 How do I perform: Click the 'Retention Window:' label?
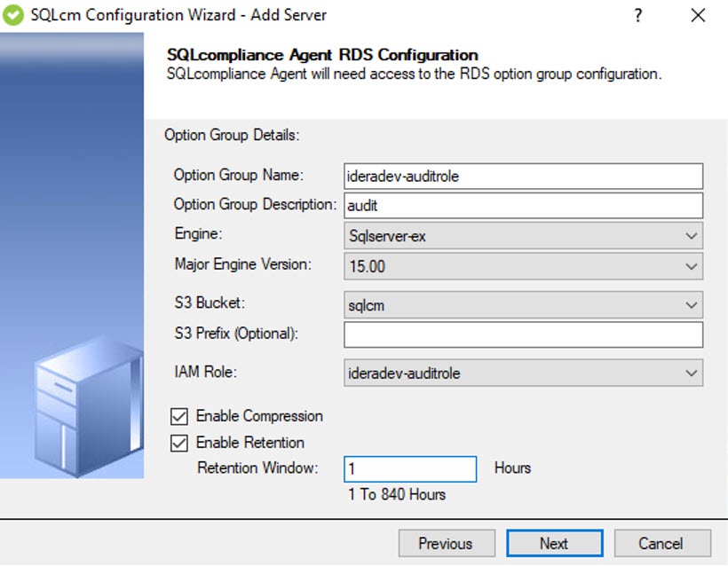pos(257,468)
